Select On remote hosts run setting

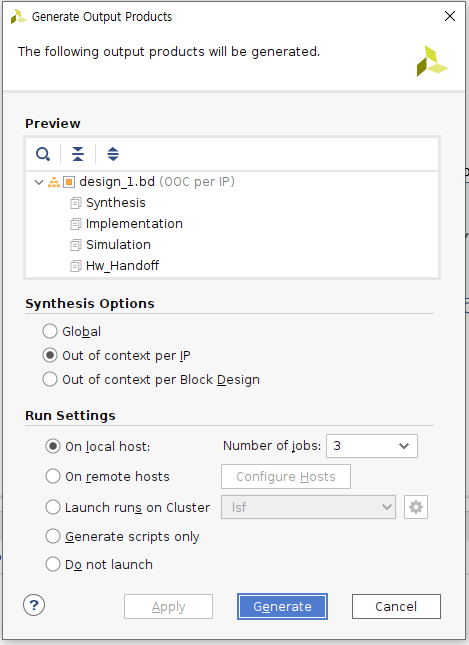pos(107,476)
